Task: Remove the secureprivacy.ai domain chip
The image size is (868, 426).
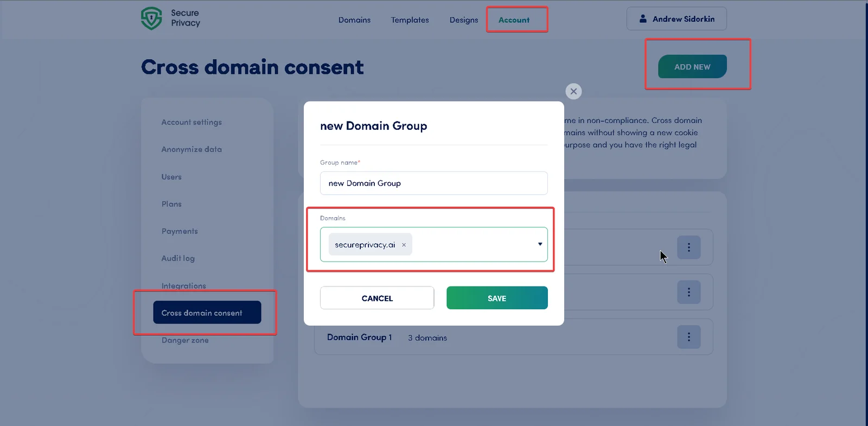Action: pos(404,245)
